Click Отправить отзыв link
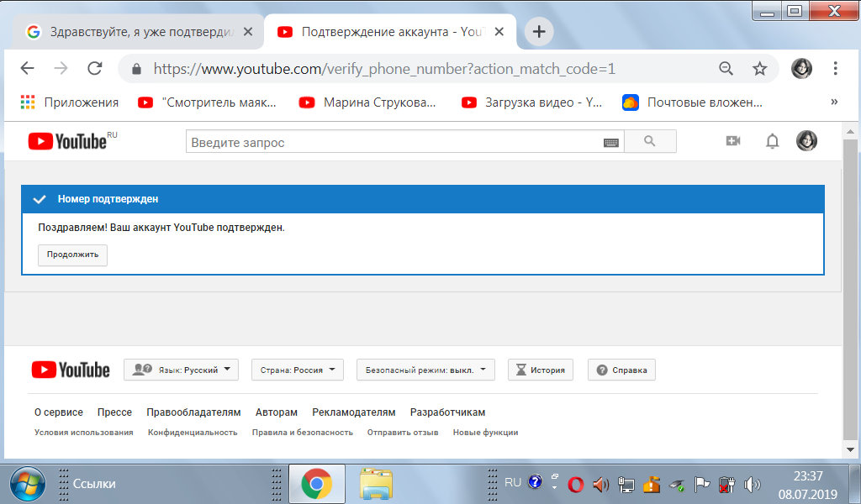Image resolution: width=861 pixels, height=504 pixels. (403, 432)
